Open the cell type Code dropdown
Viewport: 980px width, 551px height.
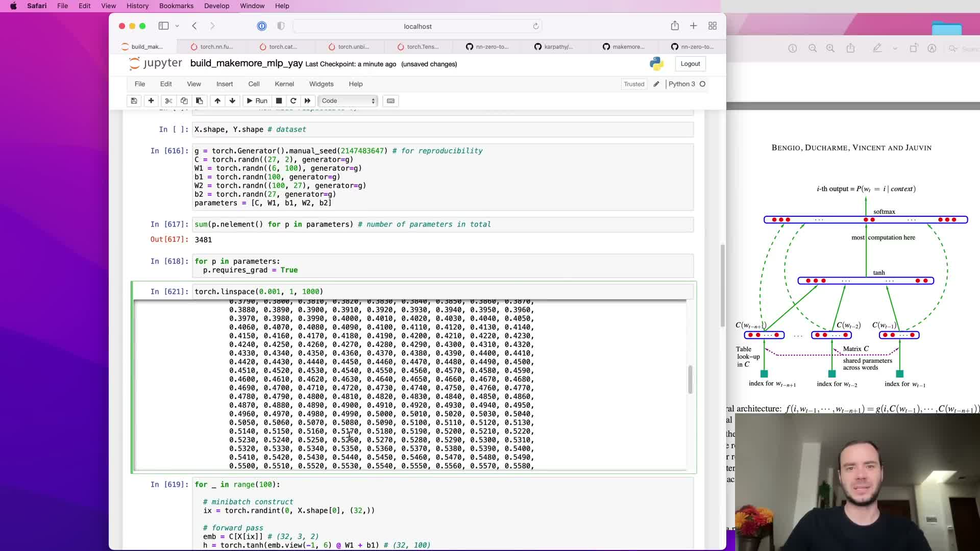click(x=348, y=101)
